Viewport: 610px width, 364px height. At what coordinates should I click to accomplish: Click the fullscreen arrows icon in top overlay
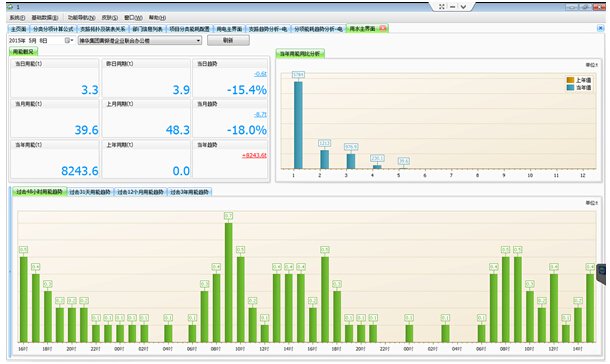pyautogui.click(x=442, y=7)
